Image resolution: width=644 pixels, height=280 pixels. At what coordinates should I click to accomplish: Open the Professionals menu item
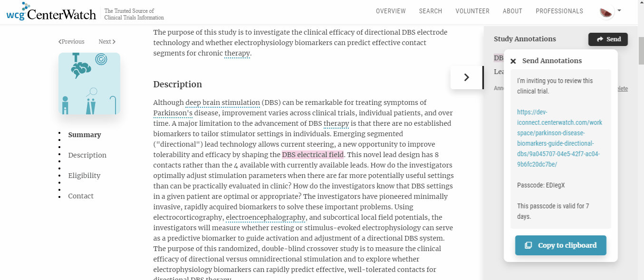point(559,11)
